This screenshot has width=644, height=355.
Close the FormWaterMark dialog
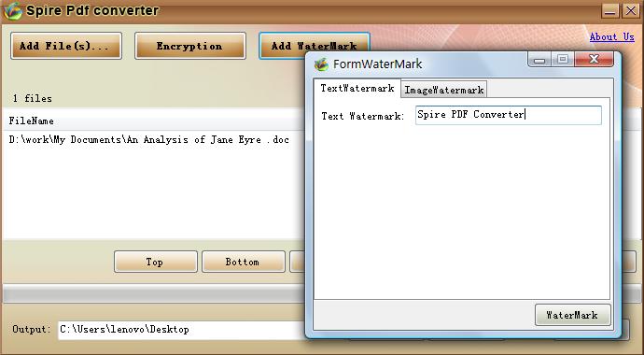[594, 60]
